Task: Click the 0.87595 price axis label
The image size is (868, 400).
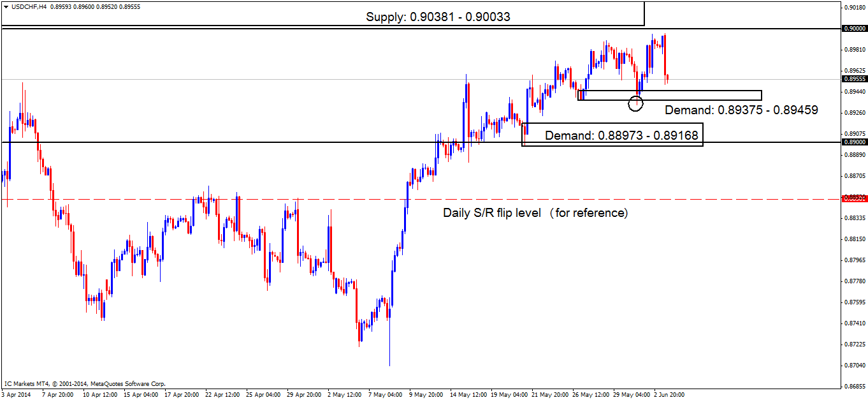Action: coord(855,302)
